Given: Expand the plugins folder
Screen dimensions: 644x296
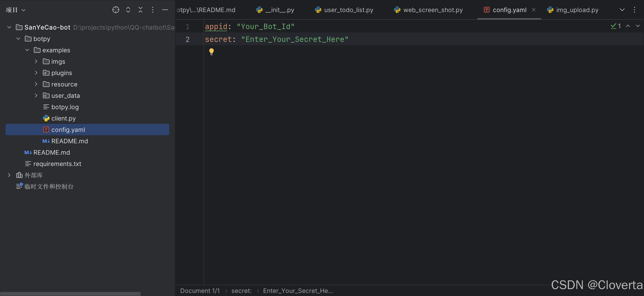Looking at the screenshot, I should pyautogui.click(x=36, y=73).
